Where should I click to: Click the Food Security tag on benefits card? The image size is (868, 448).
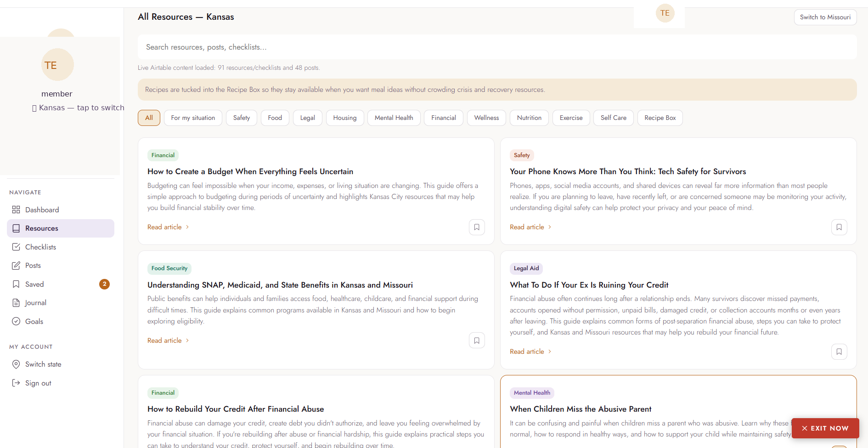[169, 268]
